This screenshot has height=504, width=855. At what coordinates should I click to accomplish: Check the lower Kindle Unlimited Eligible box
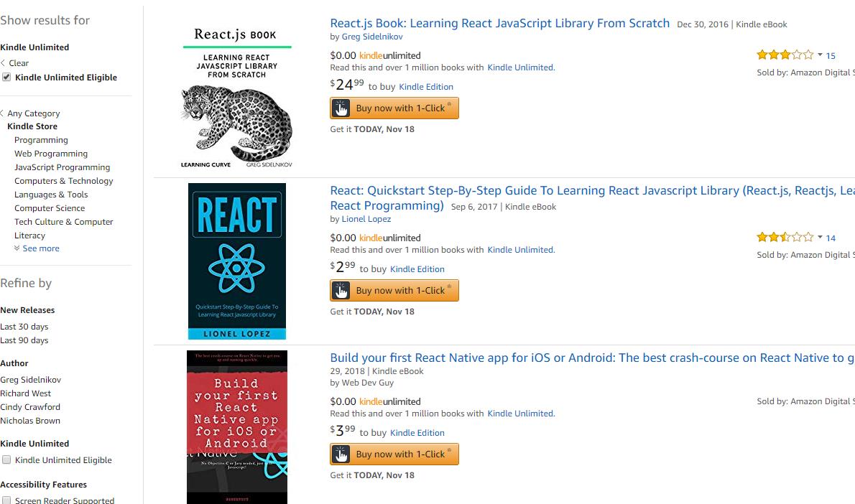click(x=6, y=460)
